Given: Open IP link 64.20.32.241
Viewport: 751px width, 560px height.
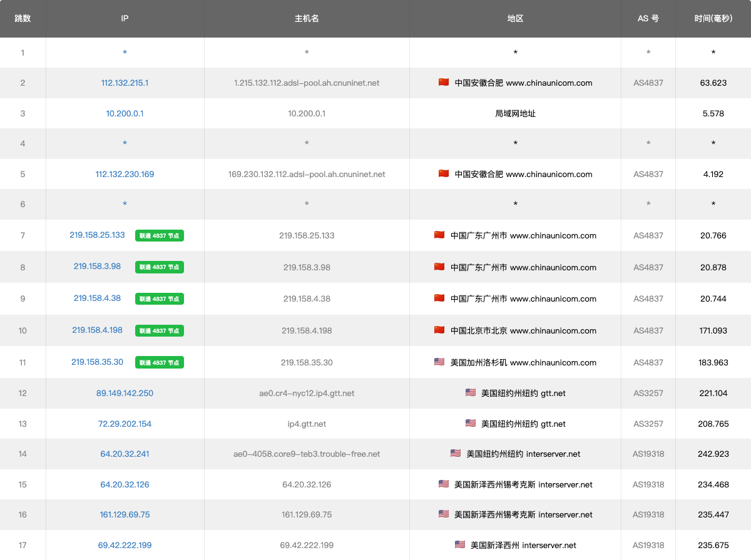Looking at the screenshot, I should pyautogui.click(x=125, y=454).
